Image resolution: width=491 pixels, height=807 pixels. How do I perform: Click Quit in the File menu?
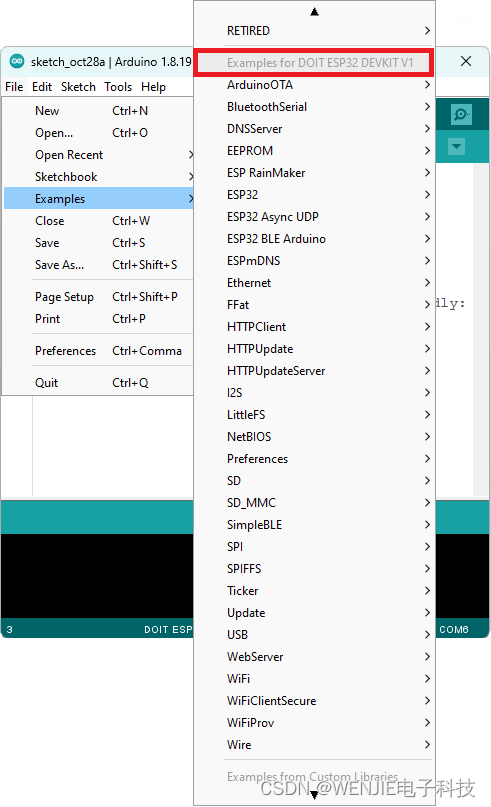tap(99, 382)
